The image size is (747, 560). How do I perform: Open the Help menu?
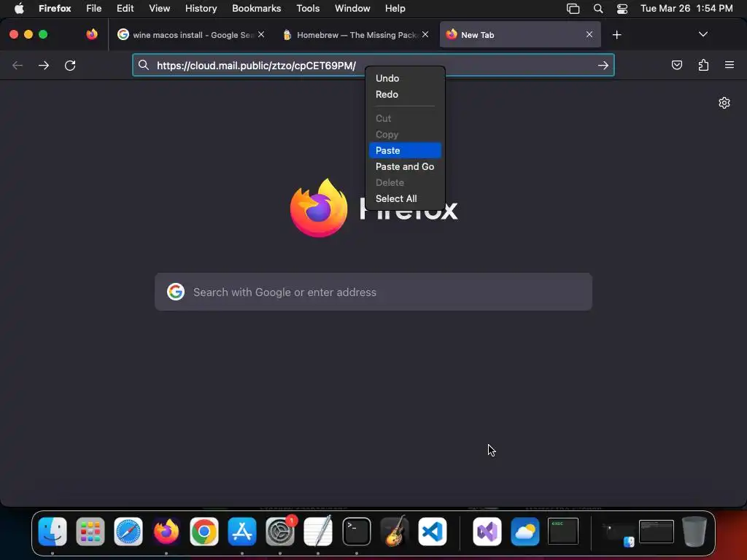coord(395,9)
